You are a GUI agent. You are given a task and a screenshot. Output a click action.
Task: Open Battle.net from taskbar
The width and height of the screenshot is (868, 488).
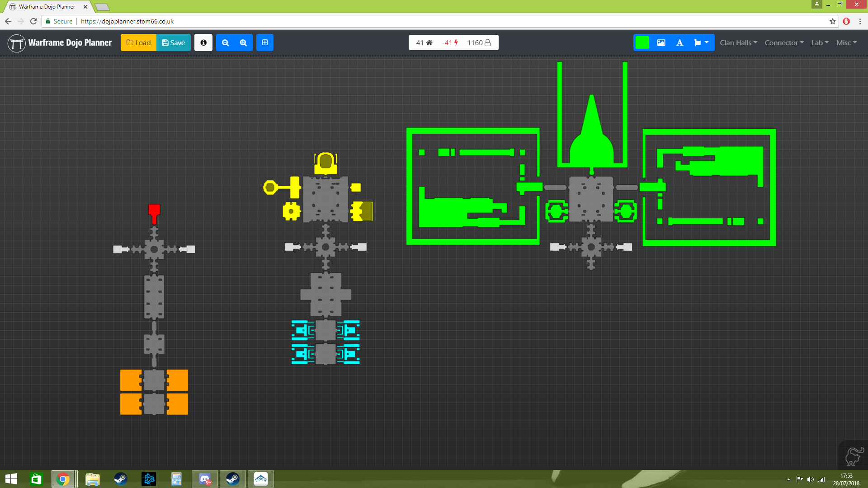(x=149, y=479)
